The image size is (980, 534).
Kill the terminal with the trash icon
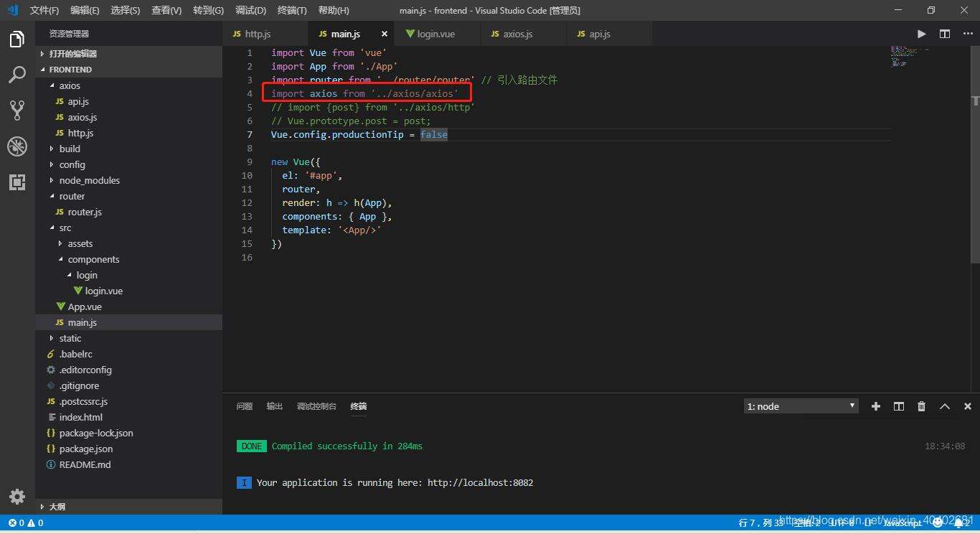click(x=922, y=406)
